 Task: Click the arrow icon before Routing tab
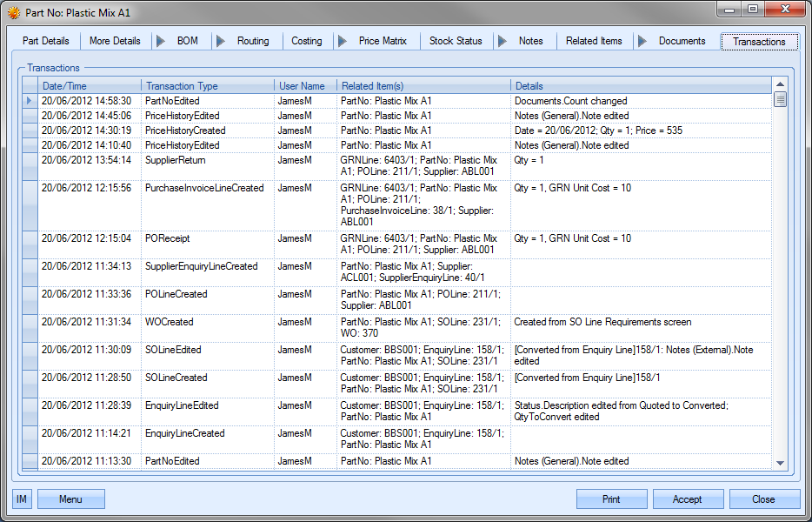(x=221, y=41)
